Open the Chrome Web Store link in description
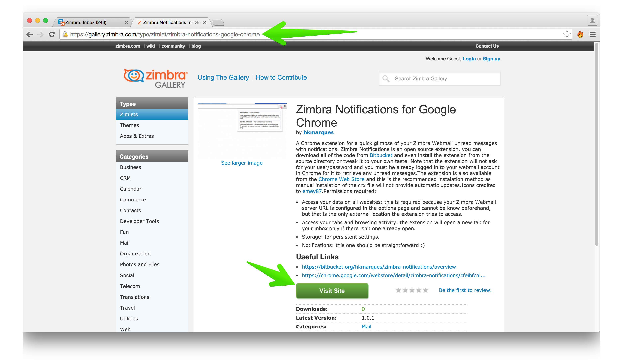 tap(341, 179)
